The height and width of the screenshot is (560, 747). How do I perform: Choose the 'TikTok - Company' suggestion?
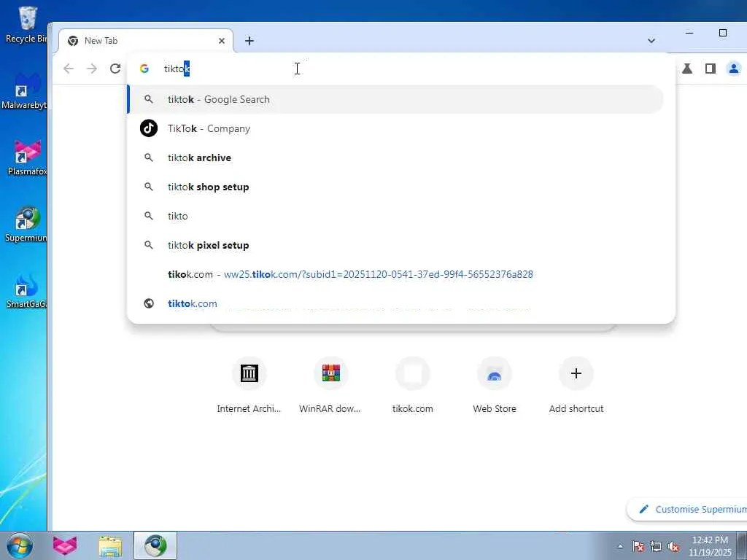(395, 128)
